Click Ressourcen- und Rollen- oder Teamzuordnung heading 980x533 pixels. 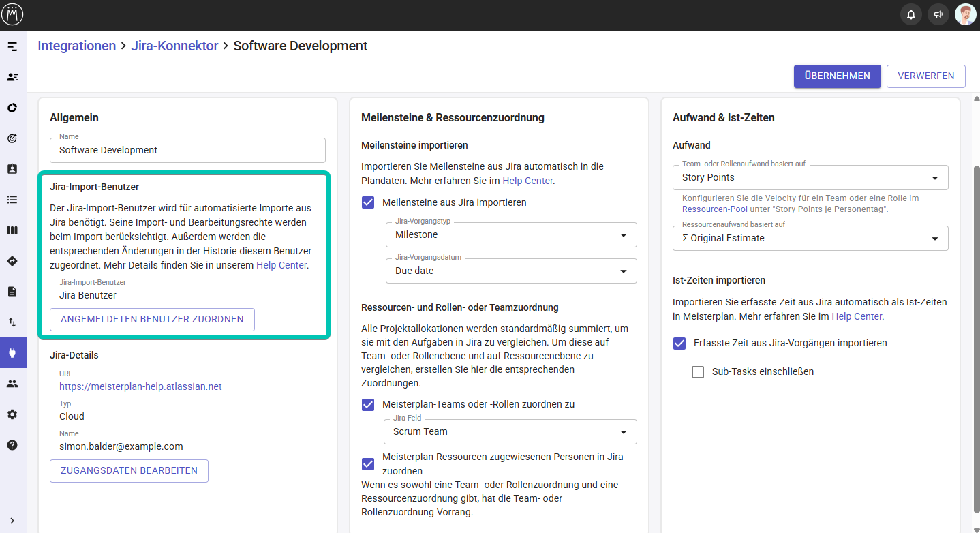[460, 307]
